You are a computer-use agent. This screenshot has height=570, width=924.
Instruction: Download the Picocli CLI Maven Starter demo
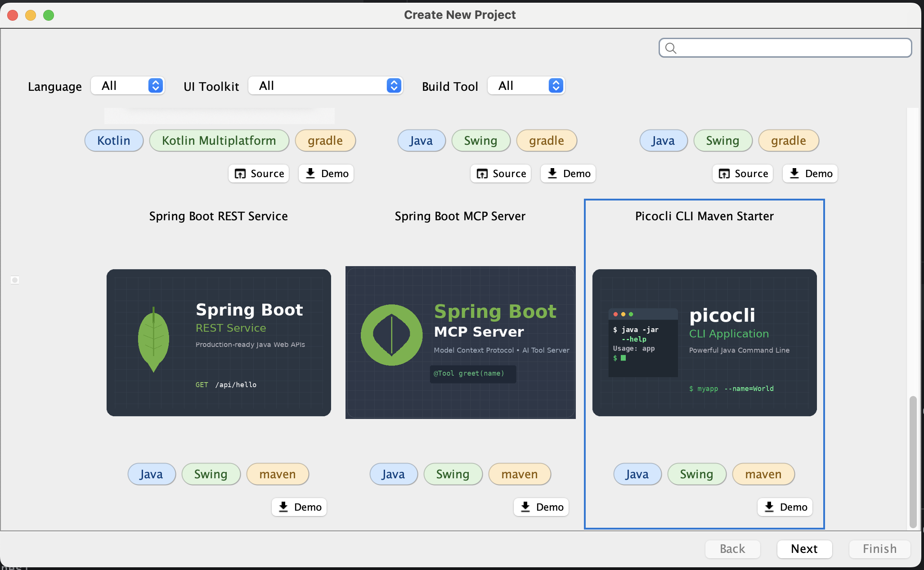(x=785, y=507)
